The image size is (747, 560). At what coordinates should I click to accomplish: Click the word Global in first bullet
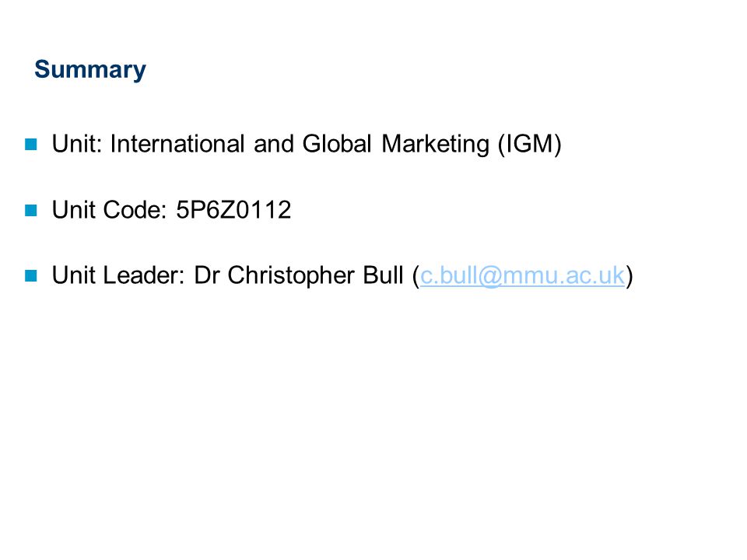click(x=337, y=144)
